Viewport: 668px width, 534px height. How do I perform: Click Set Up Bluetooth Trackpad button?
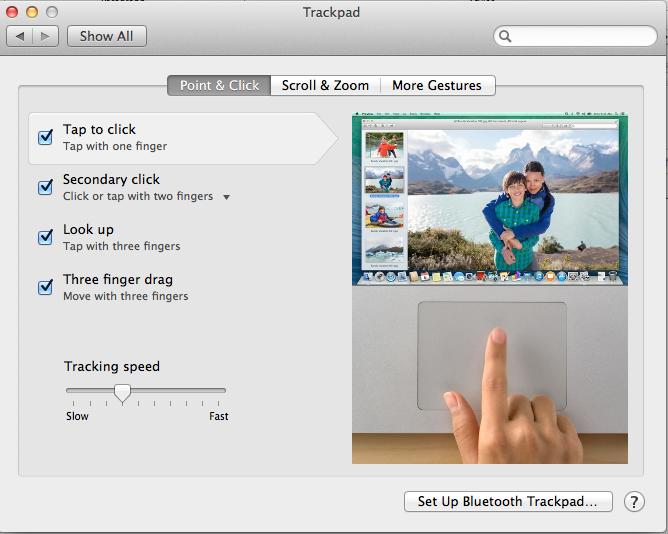coord(508,502)
